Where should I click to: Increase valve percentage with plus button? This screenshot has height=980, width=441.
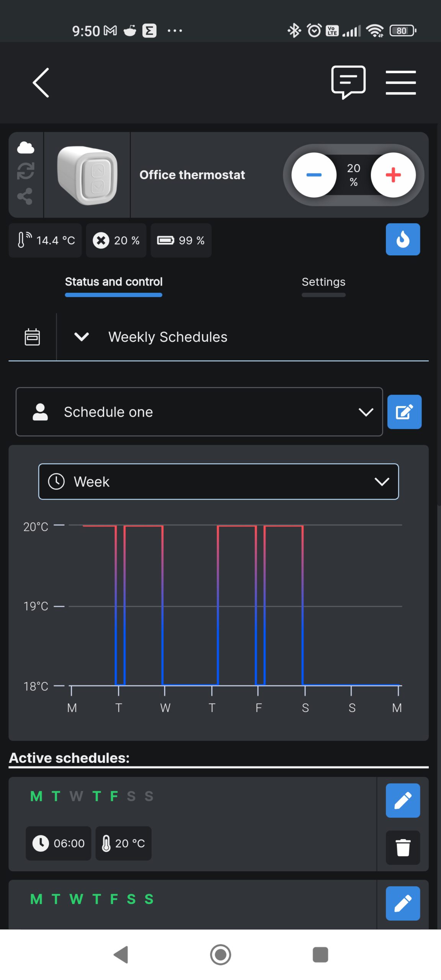[393, 175]
